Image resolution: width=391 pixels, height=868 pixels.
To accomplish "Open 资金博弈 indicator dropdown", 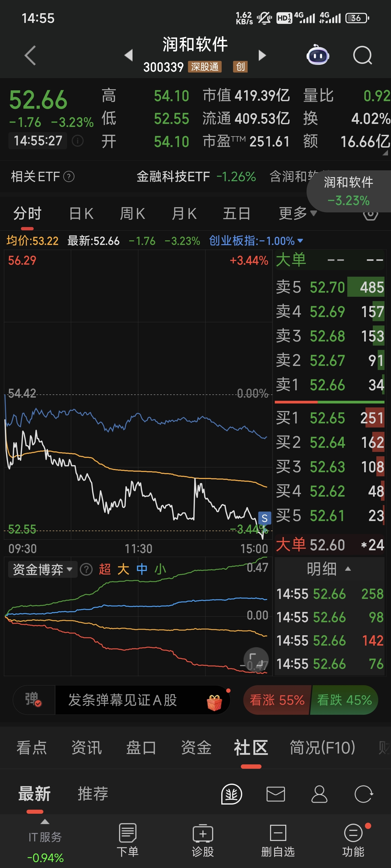I will coord(43,569).
